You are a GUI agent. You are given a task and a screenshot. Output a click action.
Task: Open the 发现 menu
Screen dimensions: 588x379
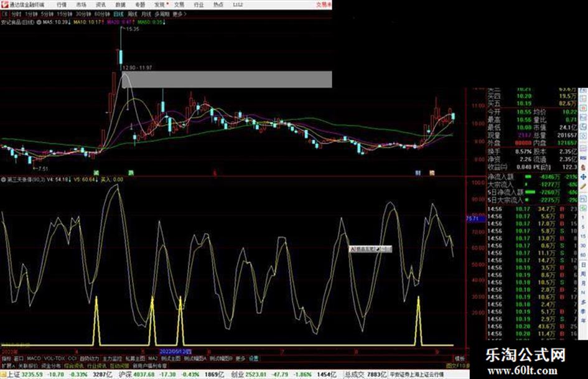[160, 4]
